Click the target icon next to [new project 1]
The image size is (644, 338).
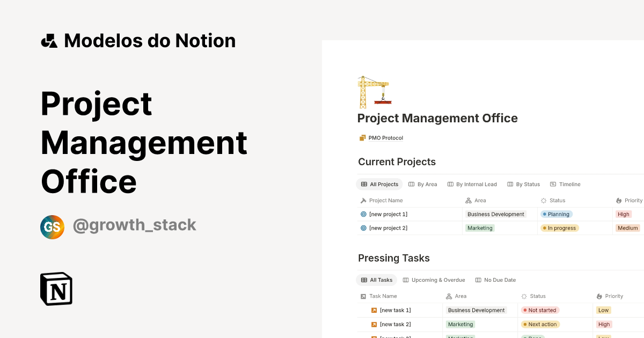[x=364, y=214]
